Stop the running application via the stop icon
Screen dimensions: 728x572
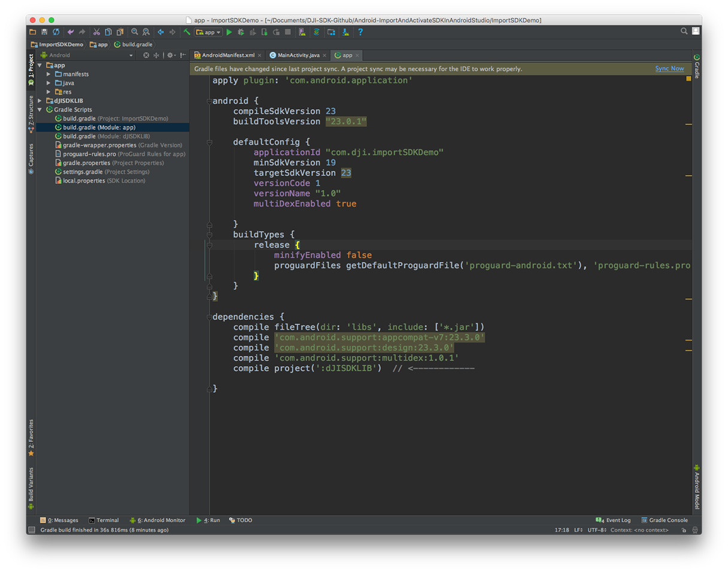[x=288, y=32]
